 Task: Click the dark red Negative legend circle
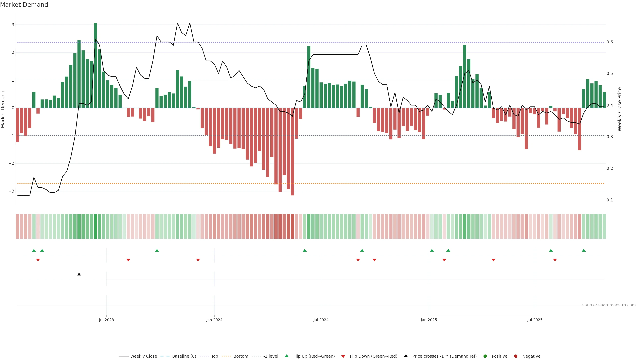[x=516, y=356]
